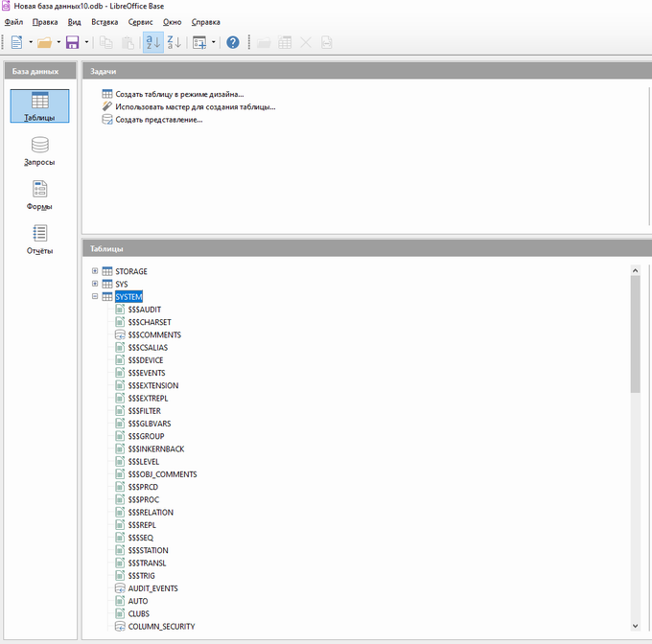Collapse the SYSTEM schema node
The width and height of the screenshot is (652, 644).
coord(95,296)
